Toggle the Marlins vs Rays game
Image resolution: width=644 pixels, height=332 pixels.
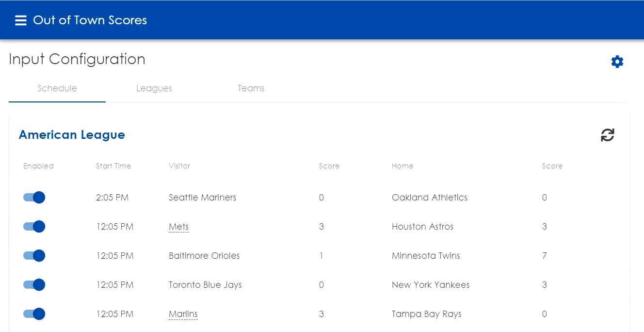coord(34,314)
